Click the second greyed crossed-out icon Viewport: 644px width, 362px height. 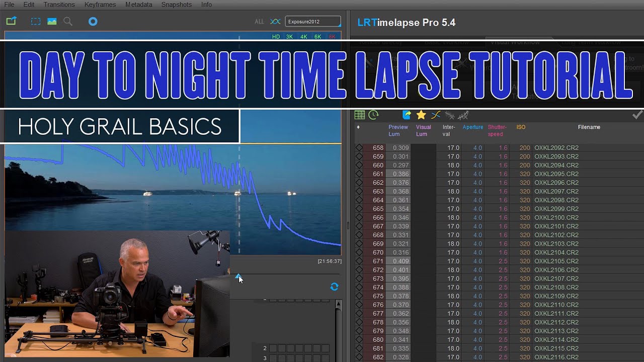coord(463,115)
